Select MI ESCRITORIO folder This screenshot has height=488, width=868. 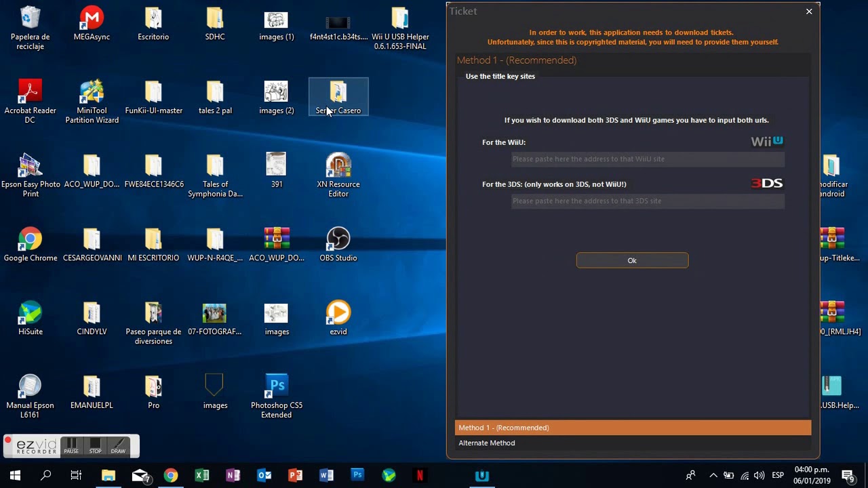[153, 245]
